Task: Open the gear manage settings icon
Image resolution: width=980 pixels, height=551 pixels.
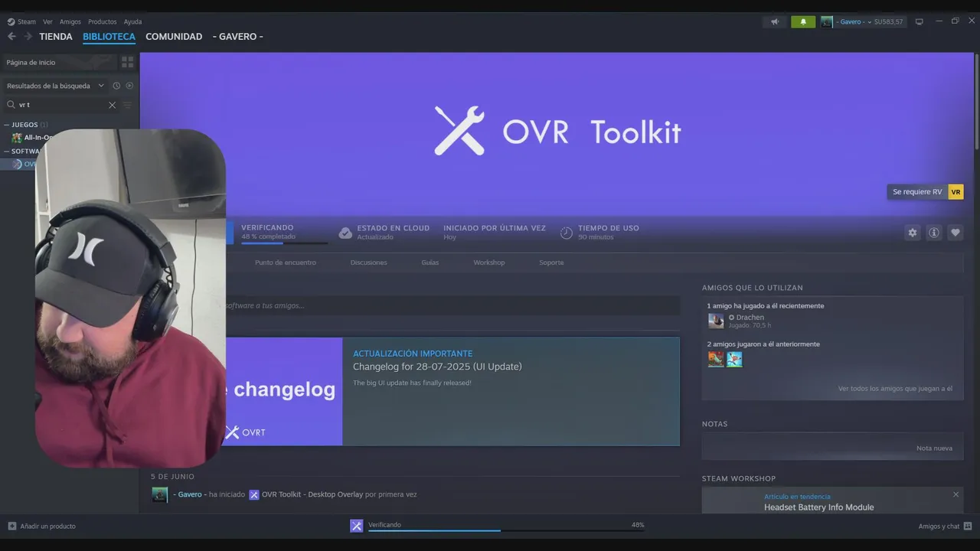Action: 913,233
